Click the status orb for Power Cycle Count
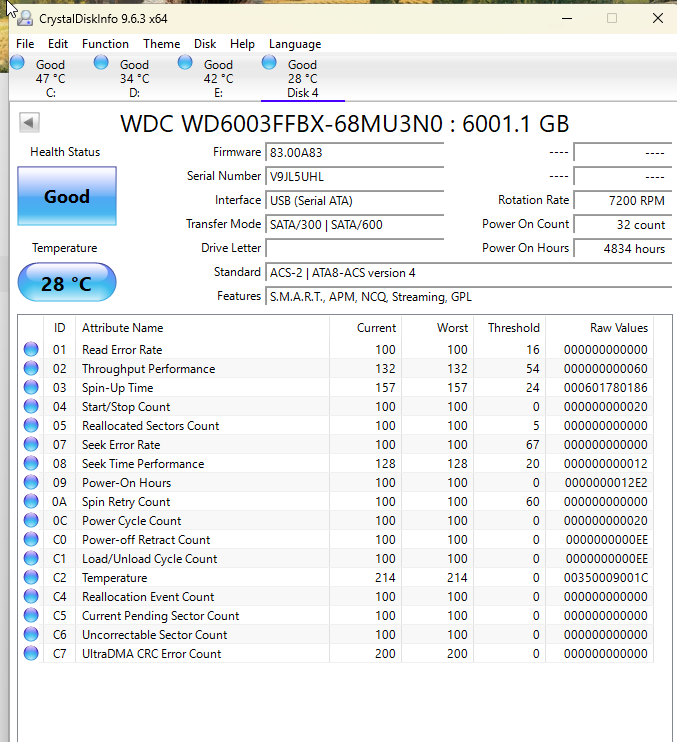This screenshot has height=742, width=677. 31,520
